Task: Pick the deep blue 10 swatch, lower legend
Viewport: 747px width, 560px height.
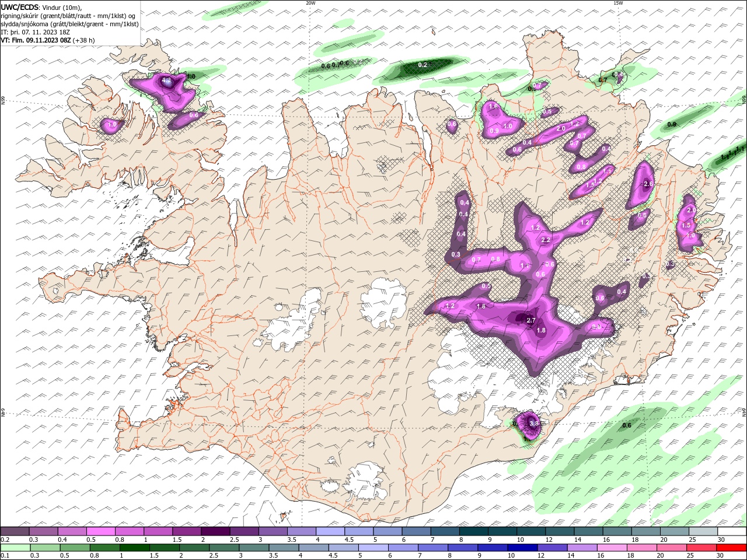Action: click(522, 548)
